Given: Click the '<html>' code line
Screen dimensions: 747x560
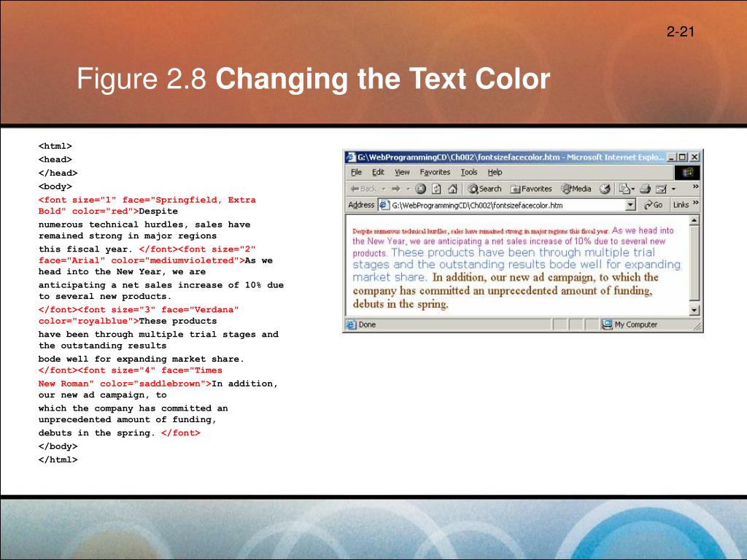Looking at the screenshot, I should (55, 146).
